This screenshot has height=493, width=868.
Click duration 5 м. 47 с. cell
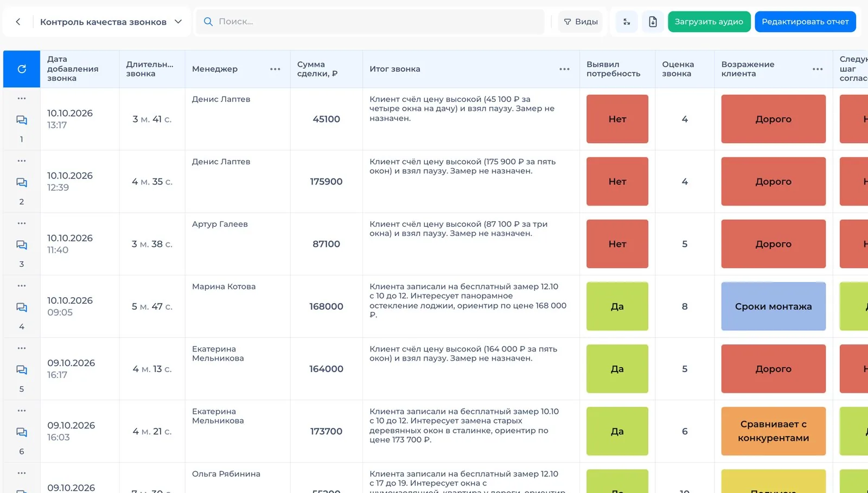tap(152, 306)
